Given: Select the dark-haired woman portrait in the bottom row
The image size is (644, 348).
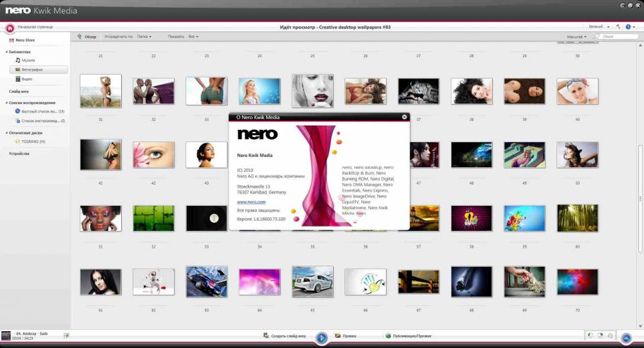Looking at the screenshot, I should pos(100,282).
